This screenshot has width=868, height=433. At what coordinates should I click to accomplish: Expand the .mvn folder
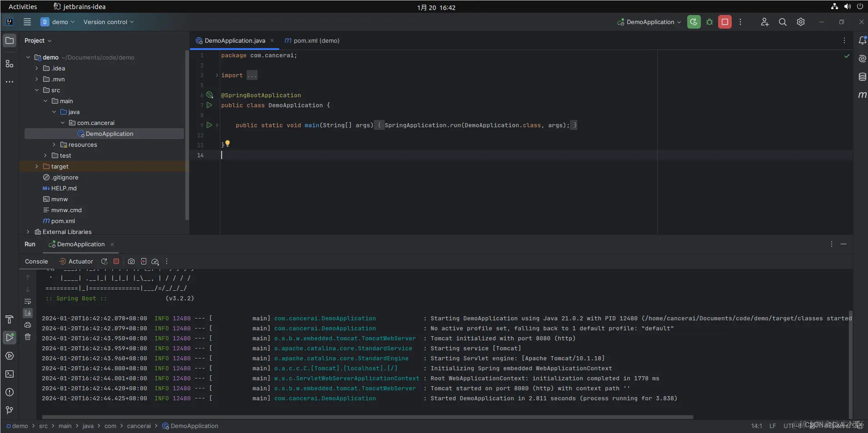[37, 79]
